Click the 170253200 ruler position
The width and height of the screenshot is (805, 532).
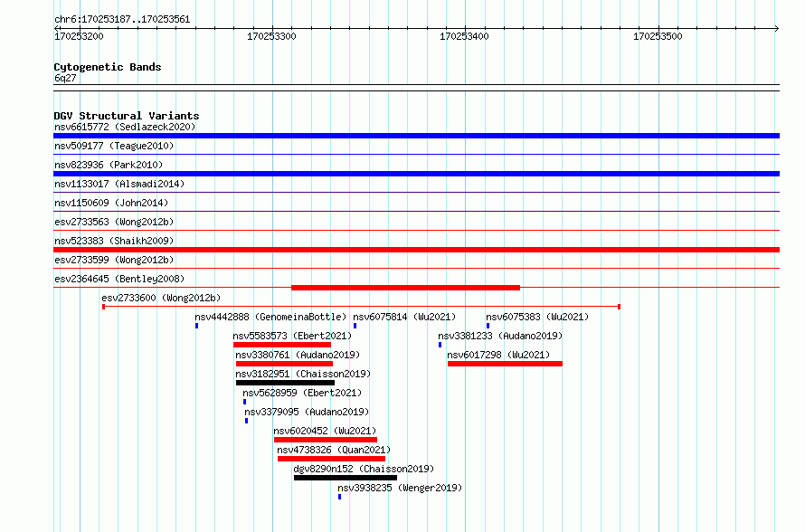coord(79,36)
